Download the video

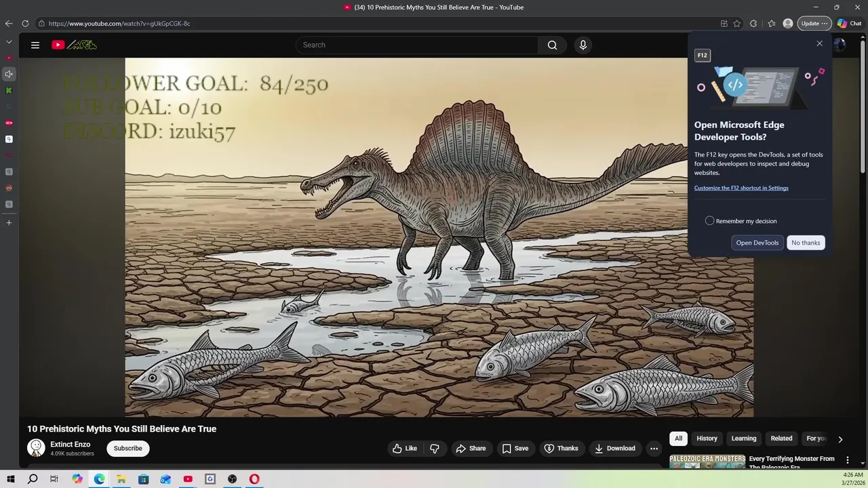click(x=615, y=448)
